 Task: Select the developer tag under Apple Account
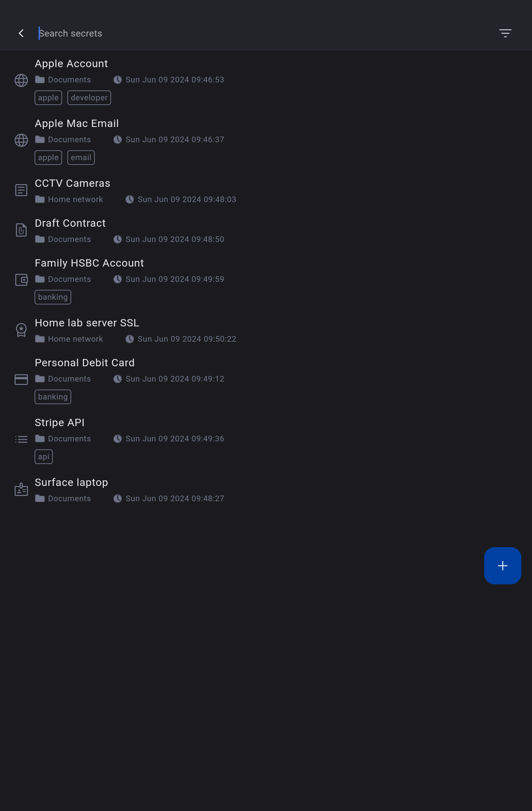click(89, 98)
